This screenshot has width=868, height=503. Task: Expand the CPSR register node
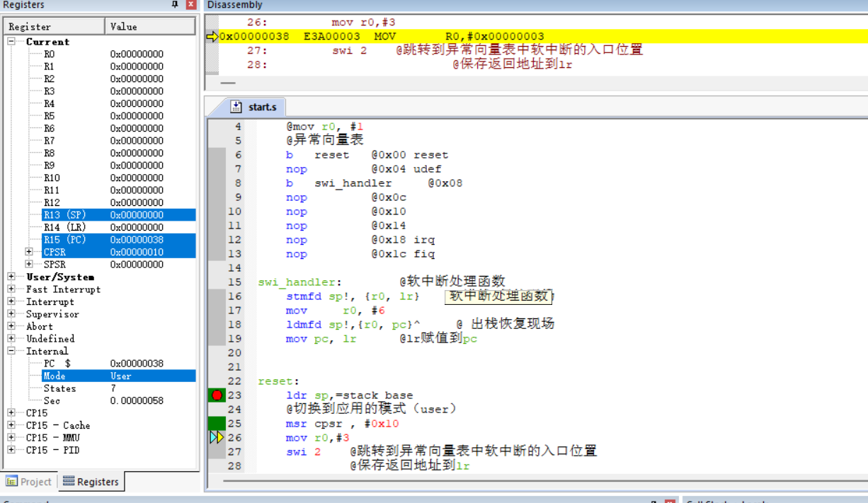[x=29, y=252]
